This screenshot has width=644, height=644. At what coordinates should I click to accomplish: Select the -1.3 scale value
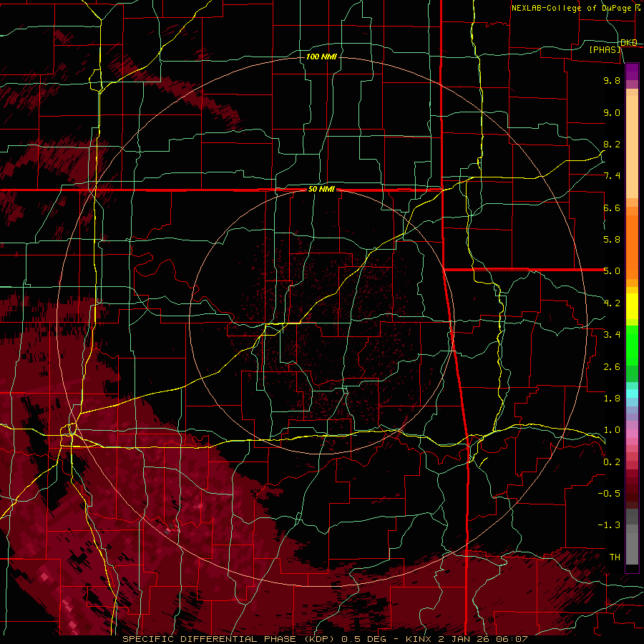[x=609, y=525]
